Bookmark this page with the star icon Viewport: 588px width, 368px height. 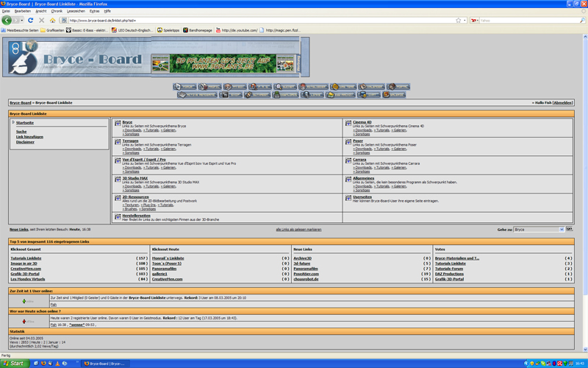pyautogui.click(x=458, y=21)
